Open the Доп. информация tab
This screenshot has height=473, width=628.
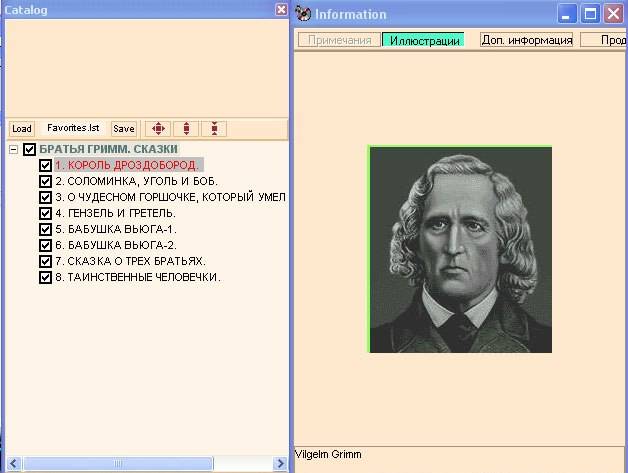[x=527, y=40]
